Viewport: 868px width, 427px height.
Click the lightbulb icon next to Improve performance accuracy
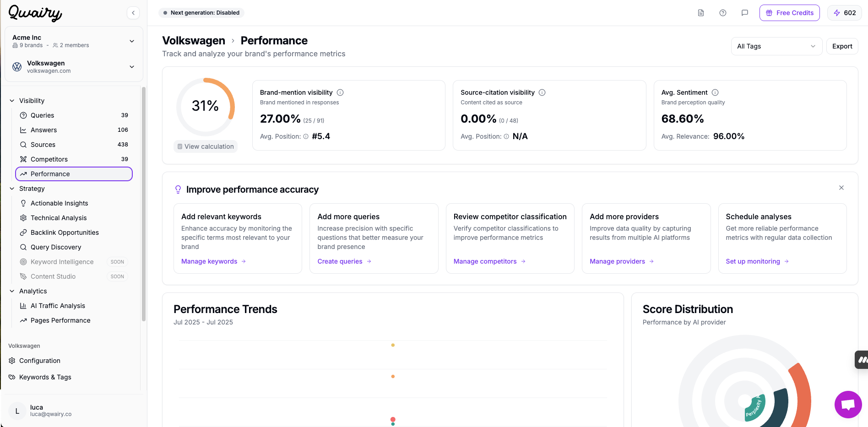(178, 189)
